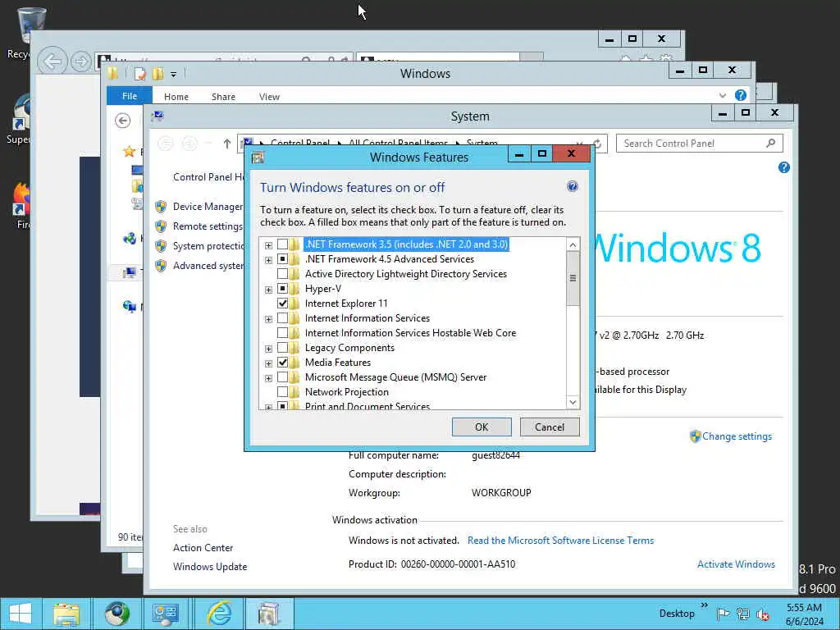Click scroll down arrow in features list
The width and height of the screenshot is (840, 630).
(x=573, y=402)
